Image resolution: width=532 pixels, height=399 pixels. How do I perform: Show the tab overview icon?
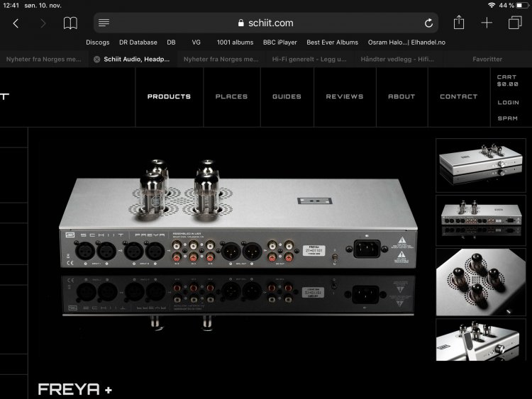(515, 23)
